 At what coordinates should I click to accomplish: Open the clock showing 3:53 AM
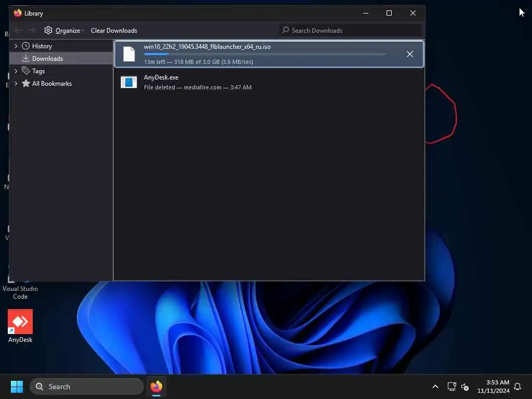pyautogui.click(x=494, y=387)
